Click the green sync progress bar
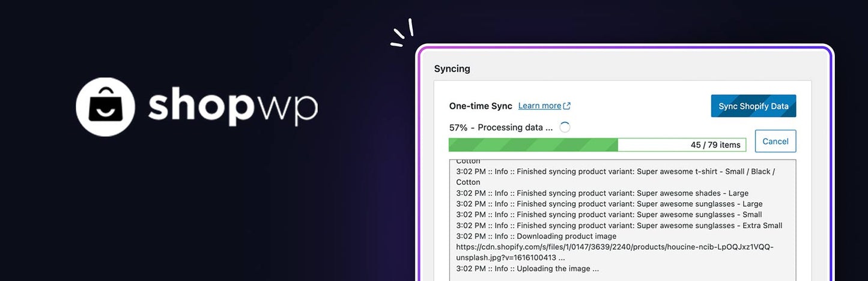 pyautogui.click(x=598, y=145)
